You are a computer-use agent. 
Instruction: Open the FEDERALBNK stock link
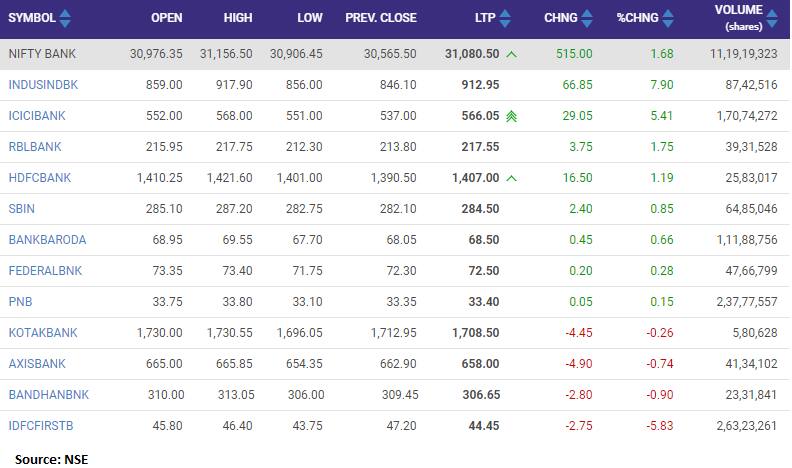[x=45, y=271]
